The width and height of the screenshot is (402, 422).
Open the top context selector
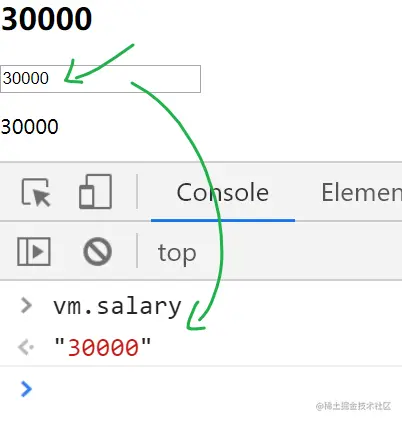(177, 253)
